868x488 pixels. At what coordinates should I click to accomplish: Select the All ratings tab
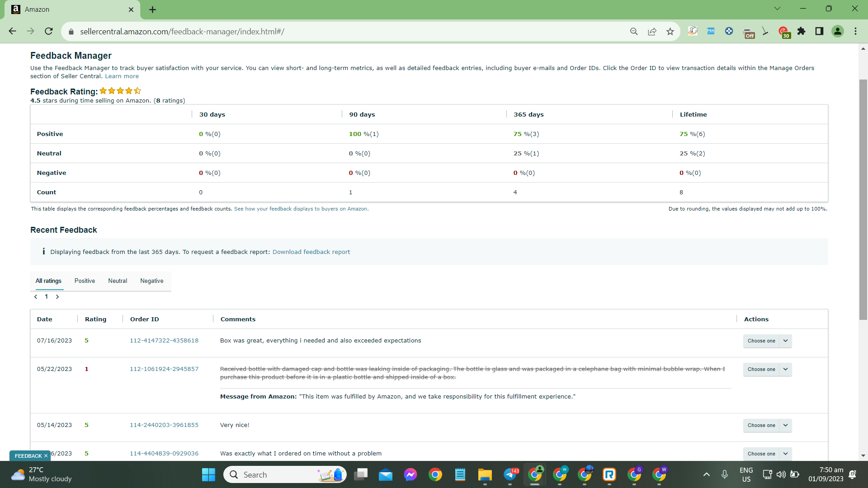point(48,281)
